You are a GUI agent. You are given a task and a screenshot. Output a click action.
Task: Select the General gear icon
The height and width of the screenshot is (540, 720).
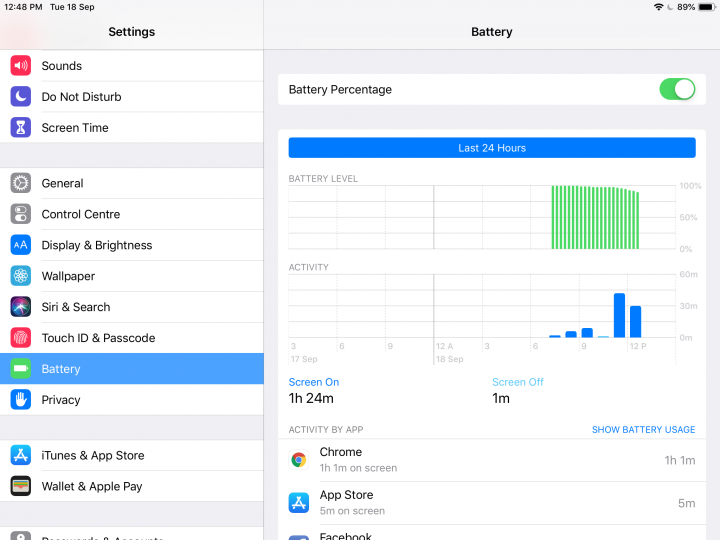click(21, 183)
